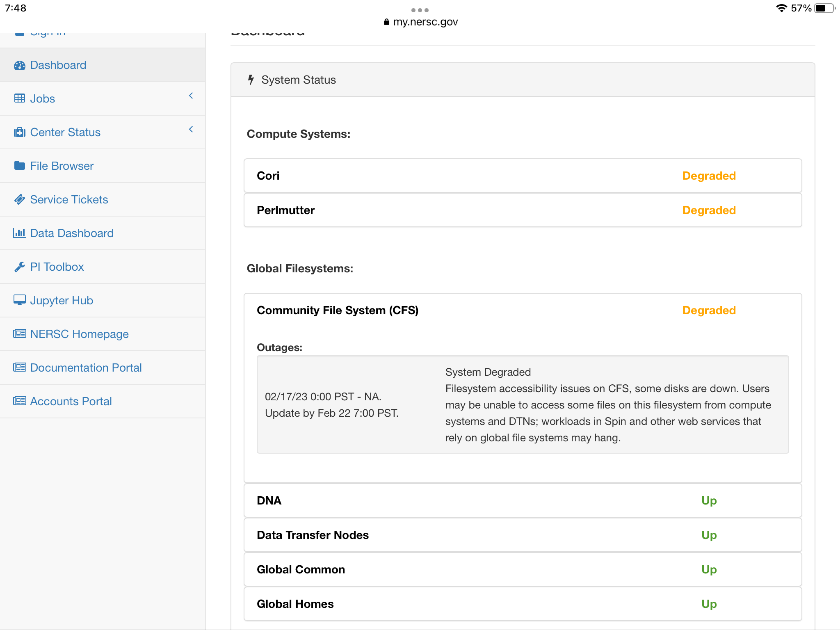Viewport: 840px width, 630px height.
Task: Expand the Data Transfer Nodes row
Action: pos(523,535)
